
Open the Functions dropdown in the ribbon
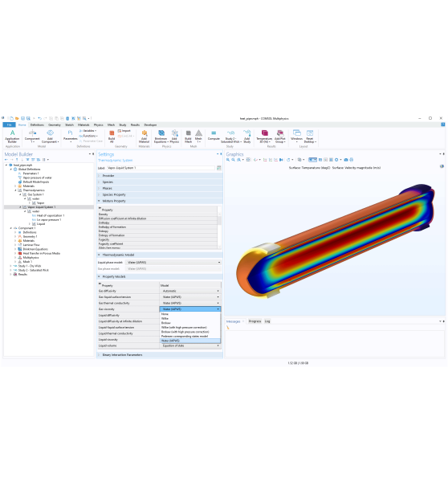coord(88,136)
